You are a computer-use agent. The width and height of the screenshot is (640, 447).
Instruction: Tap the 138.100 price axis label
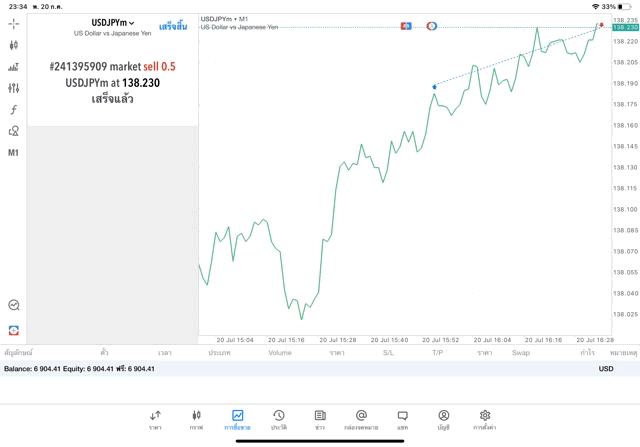(625, 209)
